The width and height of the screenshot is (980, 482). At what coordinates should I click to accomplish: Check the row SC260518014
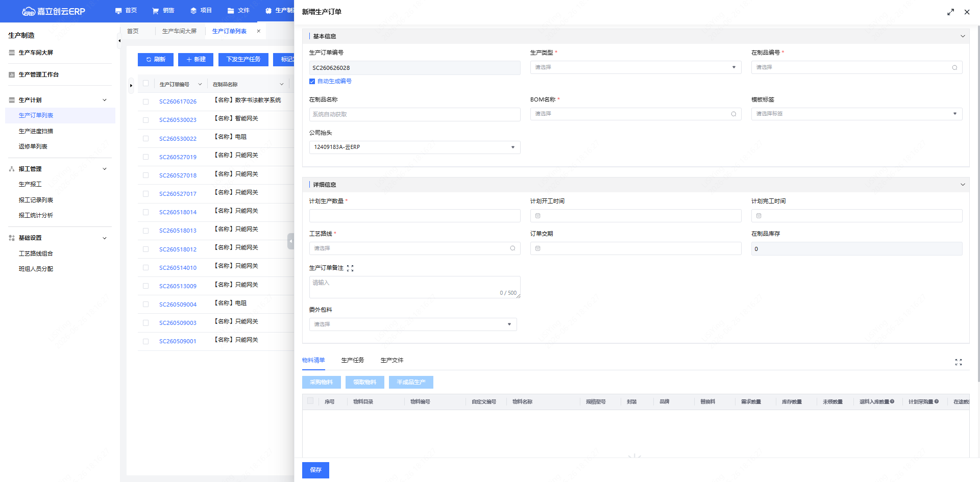pyautogui.click(x=146, y=212)
